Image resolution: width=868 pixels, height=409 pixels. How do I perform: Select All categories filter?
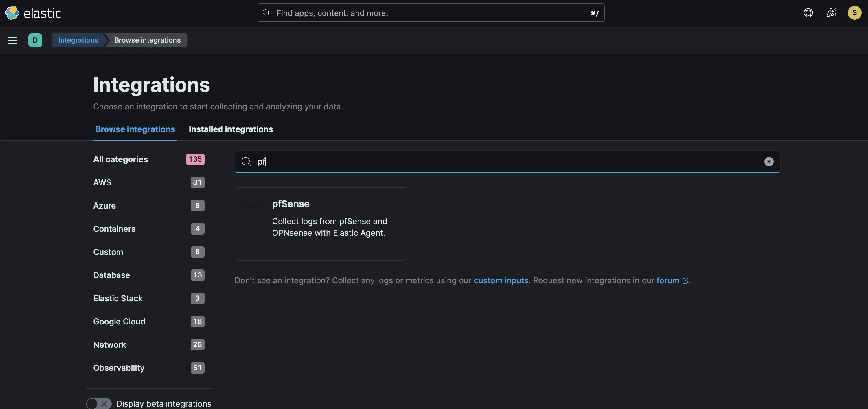tap(149, 159)
